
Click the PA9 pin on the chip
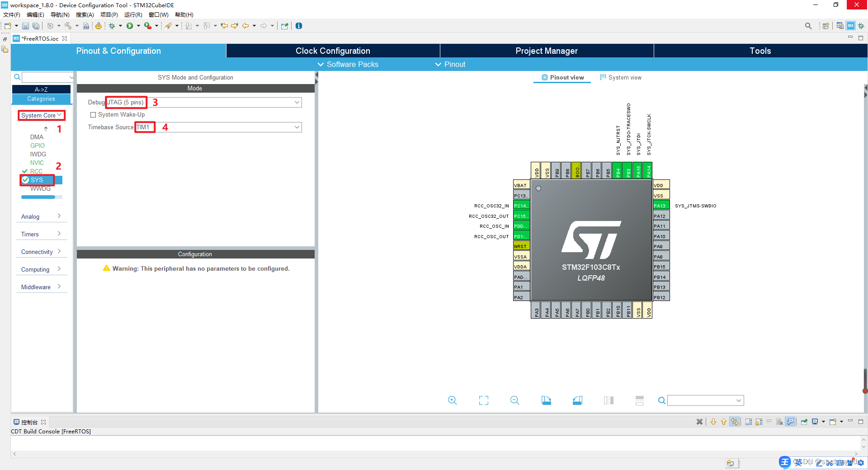pyautogui.click(x=661, y=246)
